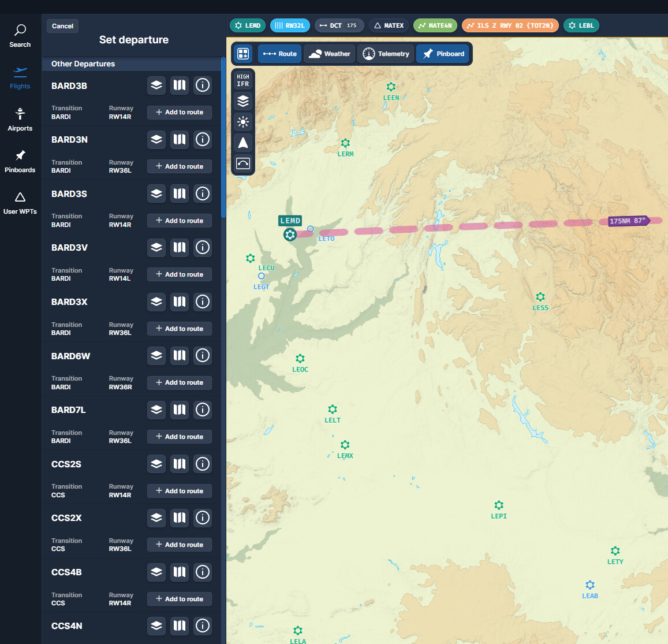The height and width of the screenshot is (644, 668).
Task: Open the Airports sidebar section
Action: pos(20,120)
